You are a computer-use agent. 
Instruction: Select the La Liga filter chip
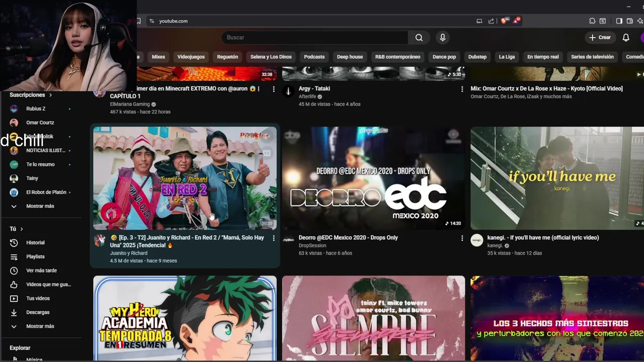pos(507,57)
